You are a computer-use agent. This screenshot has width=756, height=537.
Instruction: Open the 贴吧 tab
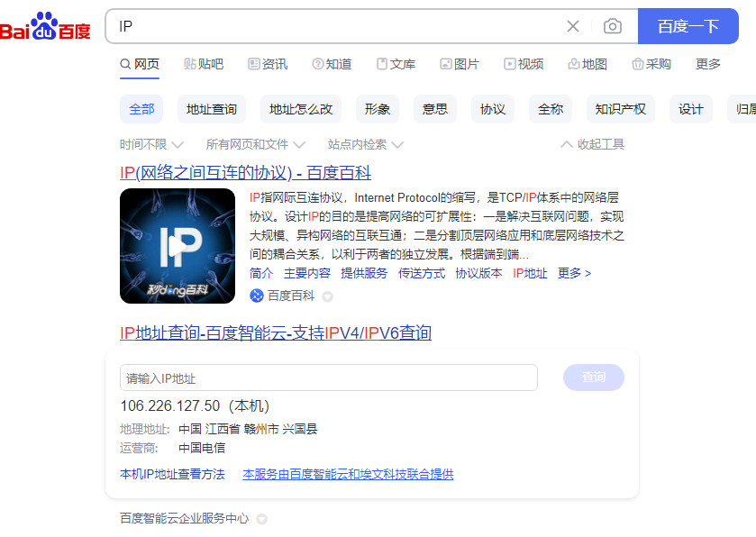203,64
